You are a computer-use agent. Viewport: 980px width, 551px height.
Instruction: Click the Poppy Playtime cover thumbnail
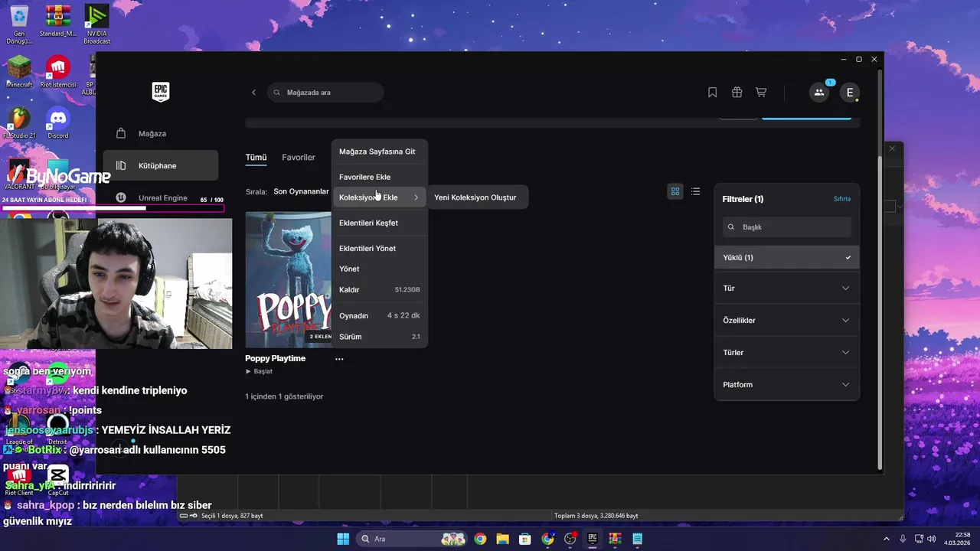click(x=289, y=280)
